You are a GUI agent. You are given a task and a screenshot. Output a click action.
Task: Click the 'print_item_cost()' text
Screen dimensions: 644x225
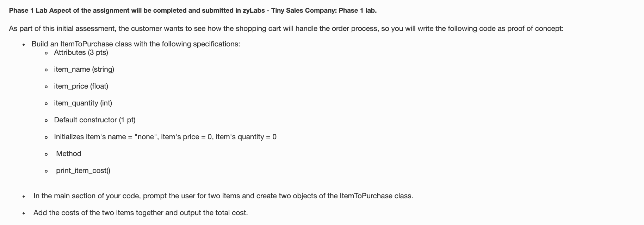point(83,171)
